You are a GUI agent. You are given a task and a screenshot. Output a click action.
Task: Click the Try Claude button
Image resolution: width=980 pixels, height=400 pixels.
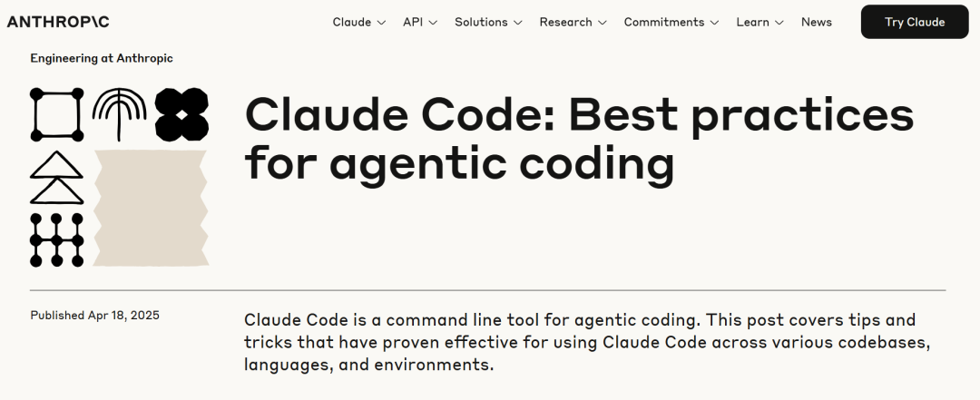(915, 22)
